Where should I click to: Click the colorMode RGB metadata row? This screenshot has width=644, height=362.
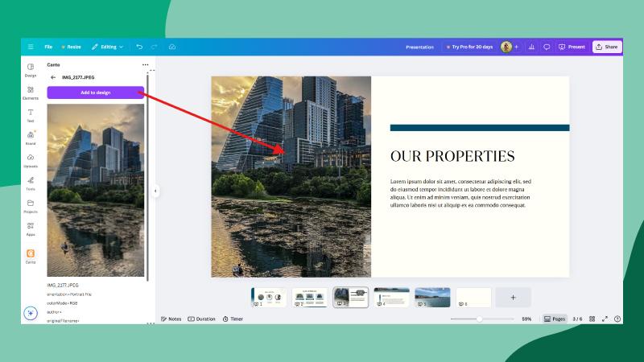62,303
